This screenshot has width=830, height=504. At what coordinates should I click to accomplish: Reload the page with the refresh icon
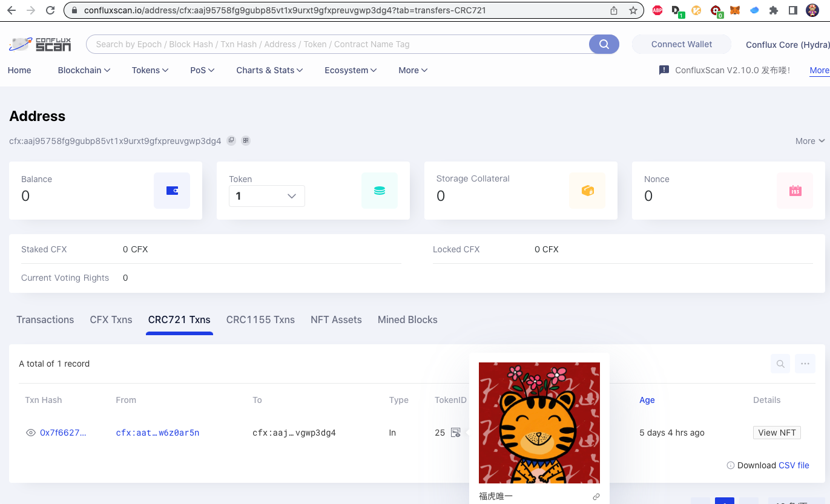50,10
